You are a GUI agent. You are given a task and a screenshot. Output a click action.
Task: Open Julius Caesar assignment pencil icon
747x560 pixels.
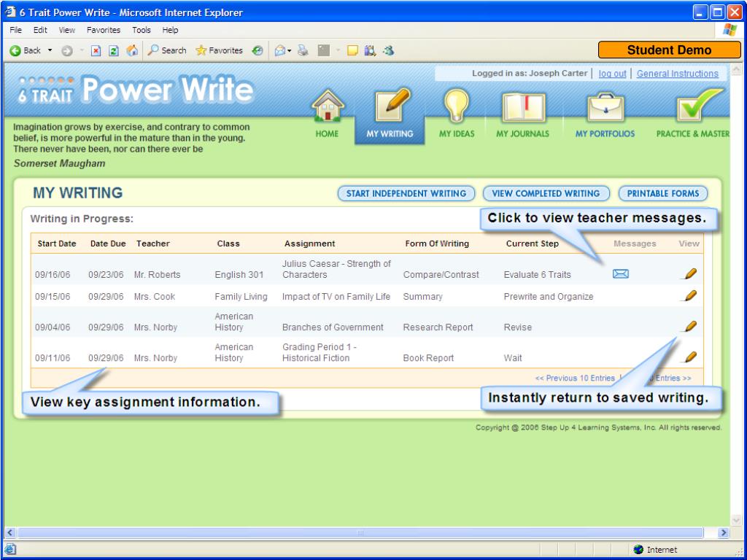click(x=690, y=274)
